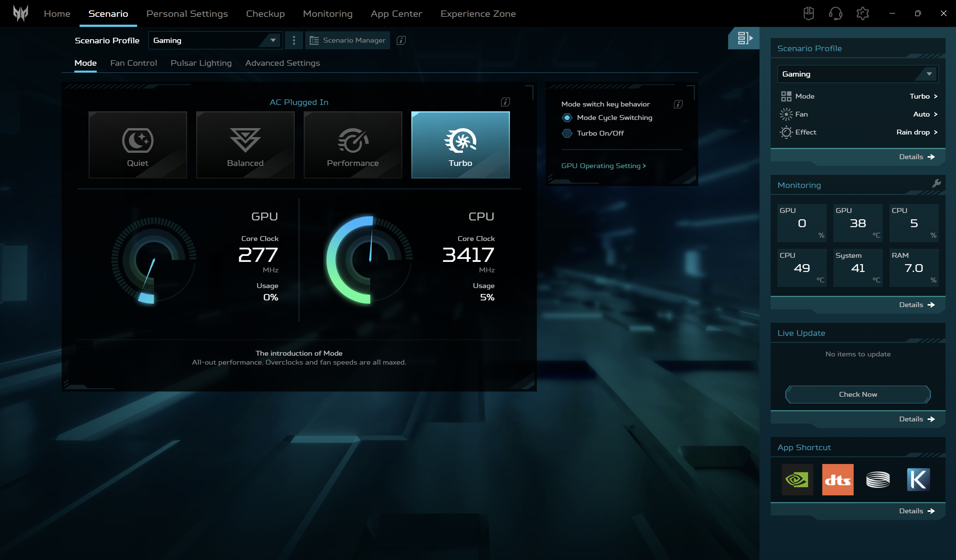Open the Monitoring wrench settings icon
The image size is (956, 560).
(x=936, y=184)
